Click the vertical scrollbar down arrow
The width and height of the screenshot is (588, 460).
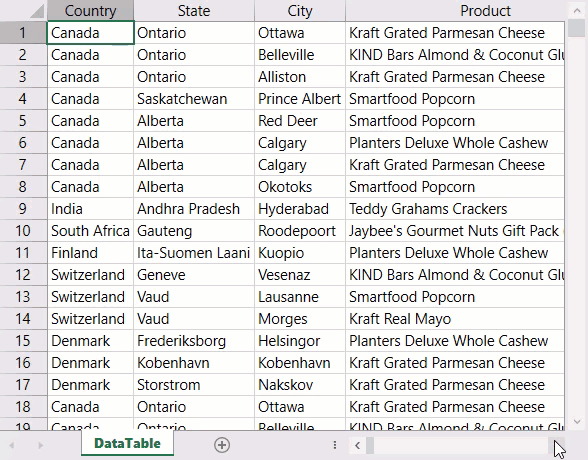pyautogui.click(x=577, y=422)
